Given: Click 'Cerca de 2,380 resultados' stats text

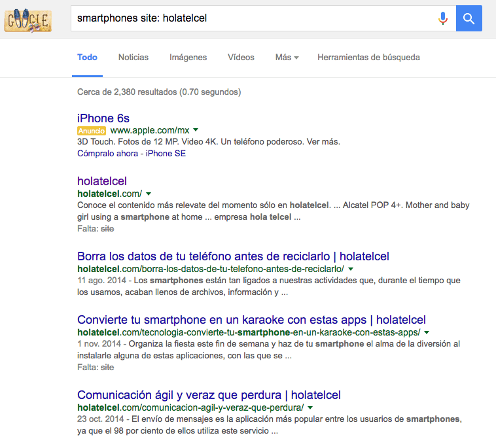Looking at the screenshot, I should click(x=159, y=92).
